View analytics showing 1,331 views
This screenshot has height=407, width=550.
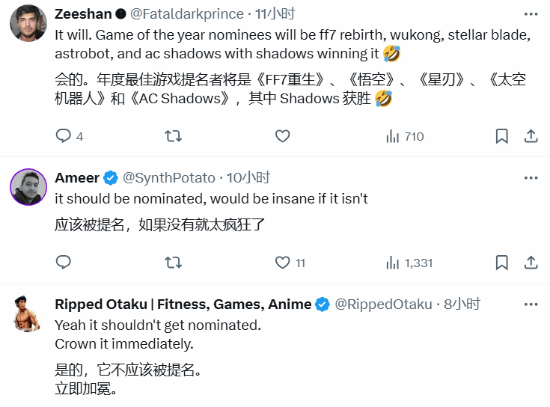(409, 263)
